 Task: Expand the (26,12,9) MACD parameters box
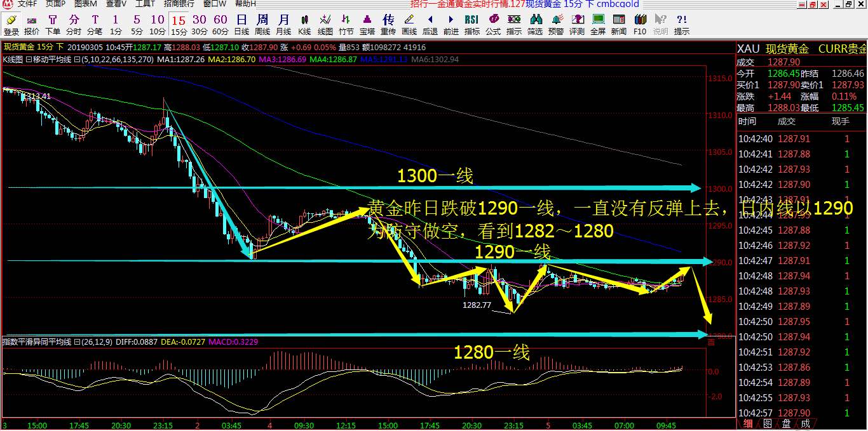pos(76,341)
